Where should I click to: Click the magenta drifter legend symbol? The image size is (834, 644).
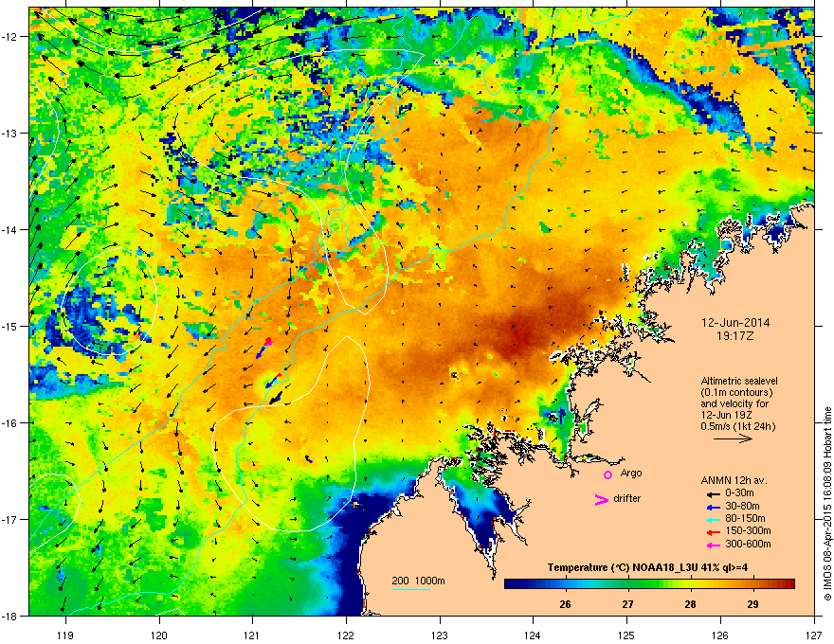(602, 499)
